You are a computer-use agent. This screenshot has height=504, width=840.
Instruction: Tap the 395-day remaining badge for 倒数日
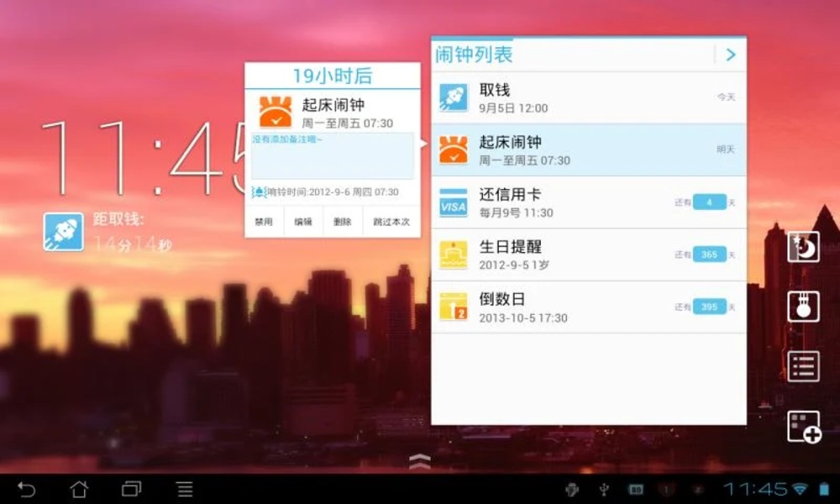coord(709,307)
